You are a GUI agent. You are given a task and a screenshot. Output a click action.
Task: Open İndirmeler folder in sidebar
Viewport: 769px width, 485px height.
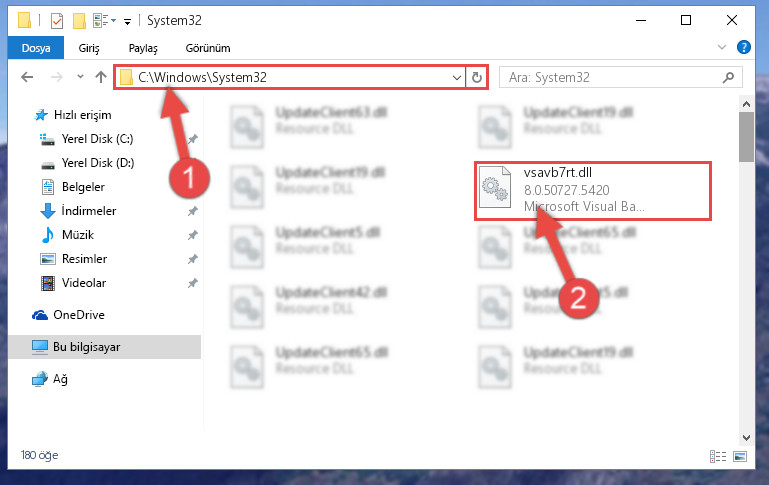pos(88,211)
